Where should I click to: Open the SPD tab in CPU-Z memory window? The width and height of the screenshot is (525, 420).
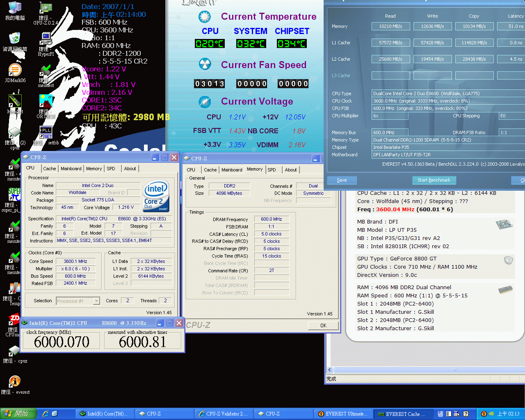[272, 170]
